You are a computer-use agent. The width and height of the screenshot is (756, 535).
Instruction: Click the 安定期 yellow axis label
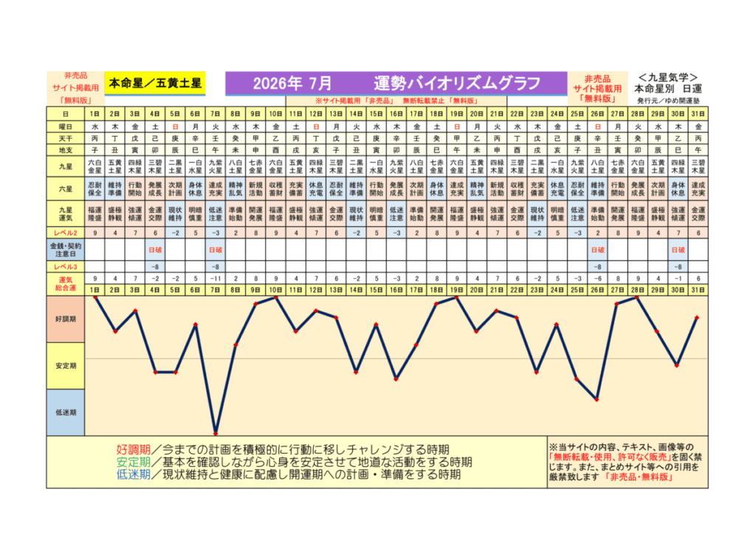click(66, 365)
